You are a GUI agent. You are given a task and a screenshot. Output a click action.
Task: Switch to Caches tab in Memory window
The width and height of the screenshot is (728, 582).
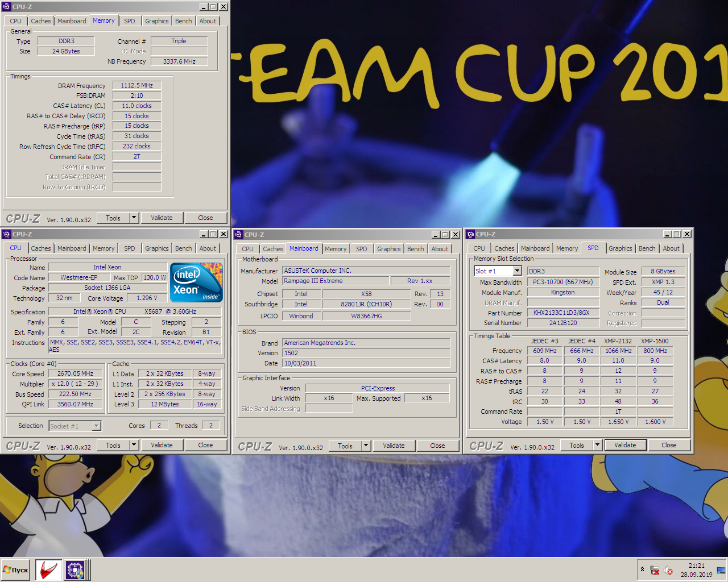41,21
